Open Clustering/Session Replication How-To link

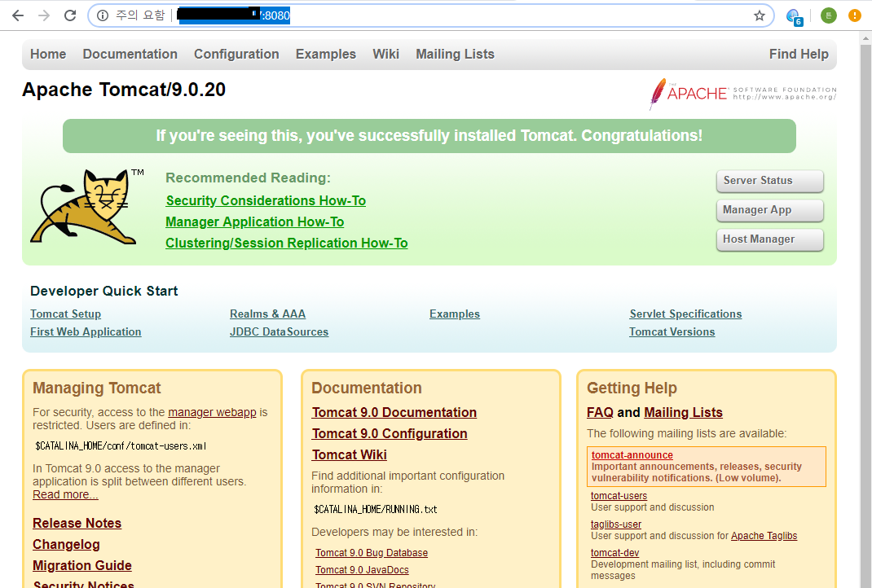[x=286, y=243]
